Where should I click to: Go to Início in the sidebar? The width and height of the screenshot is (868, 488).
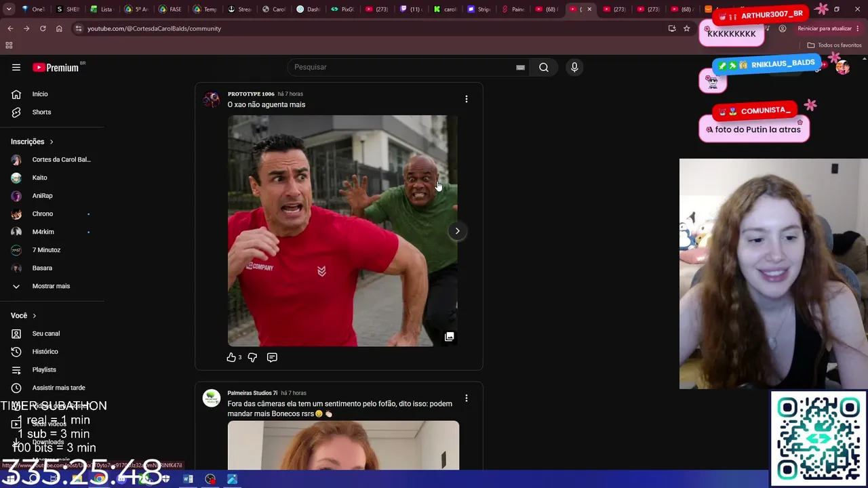(40, 94)
